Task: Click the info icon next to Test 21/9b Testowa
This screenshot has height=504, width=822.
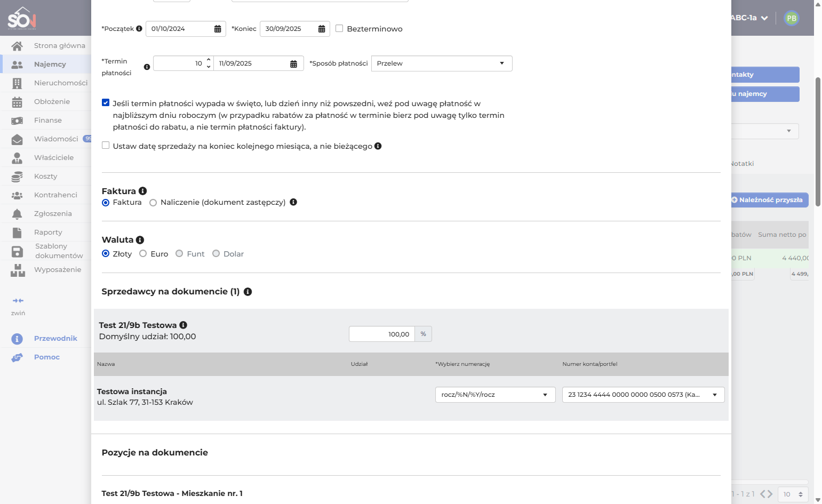Action: click(183, 325)
